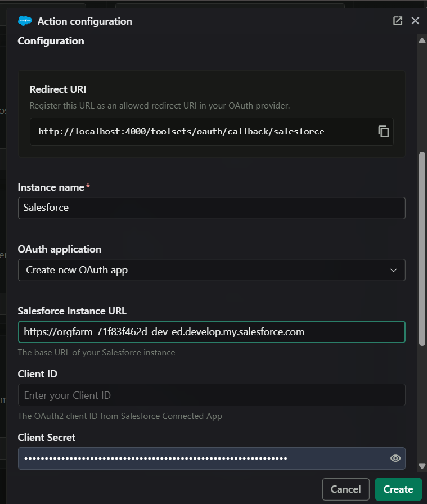Click the green Create button
Screen dimensions: 427x504
click(398, 489)
